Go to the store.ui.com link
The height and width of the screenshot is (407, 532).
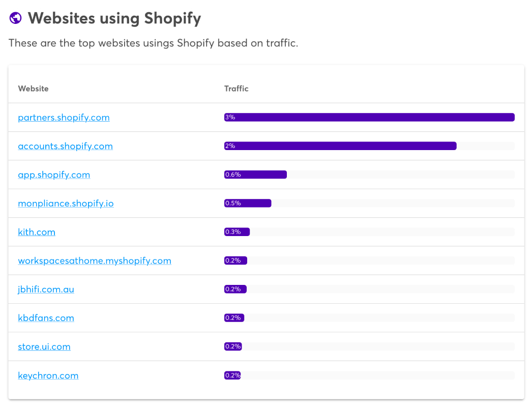point(44,346)
